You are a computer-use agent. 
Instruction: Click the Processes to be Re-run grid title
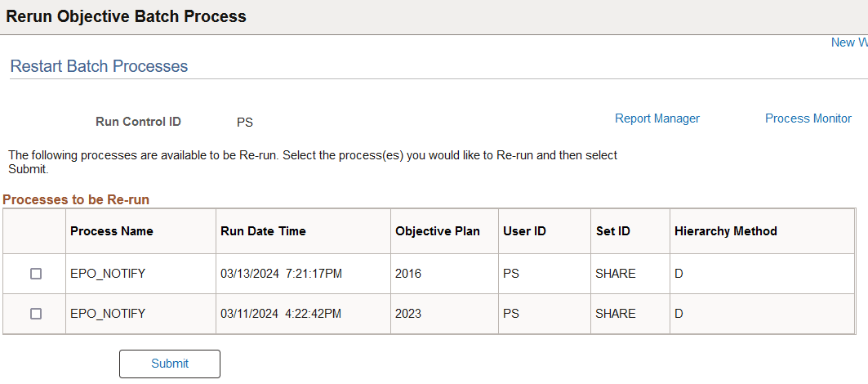pyautogui.click(x=76, y=199)
